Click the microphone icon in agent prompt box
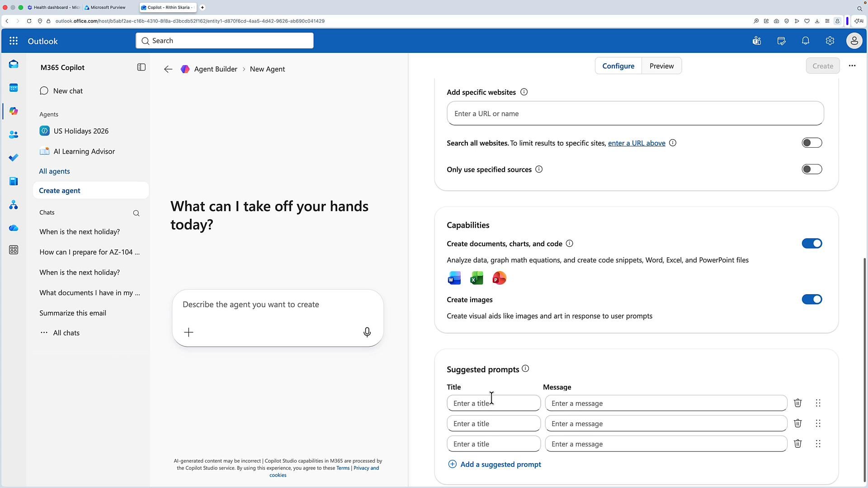 [367, 333]
